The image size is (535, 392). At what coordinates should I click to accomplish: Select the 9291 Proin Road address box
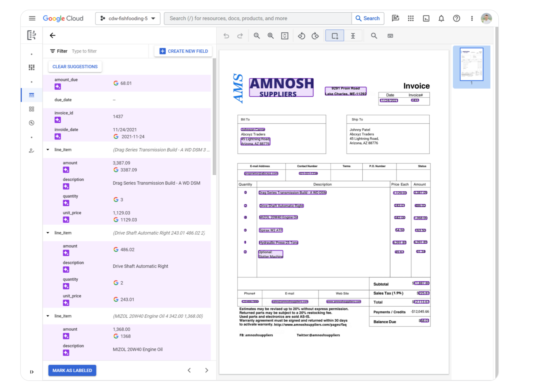pyautogui.click(x=346, y=91)
